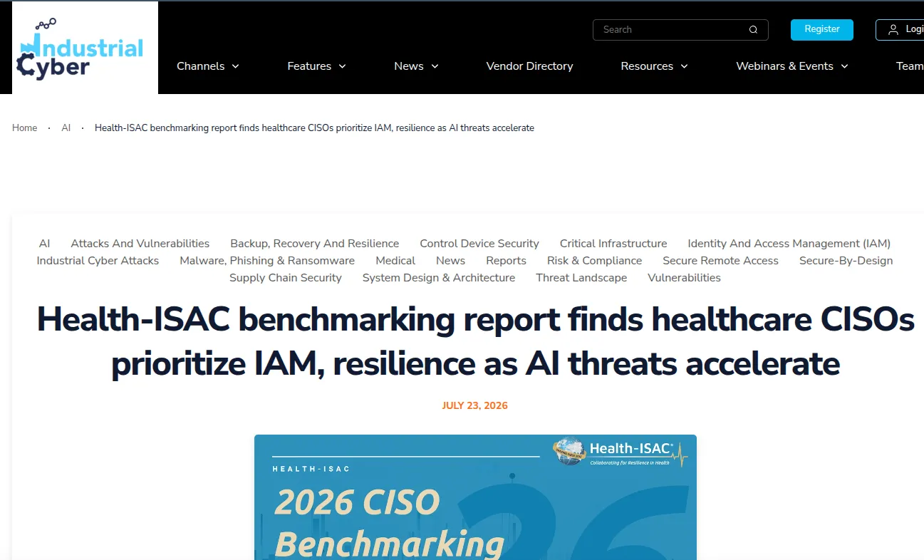Open the 2026 CISO Benchmarking image
The image size is (924, 560).
point(475,497)
